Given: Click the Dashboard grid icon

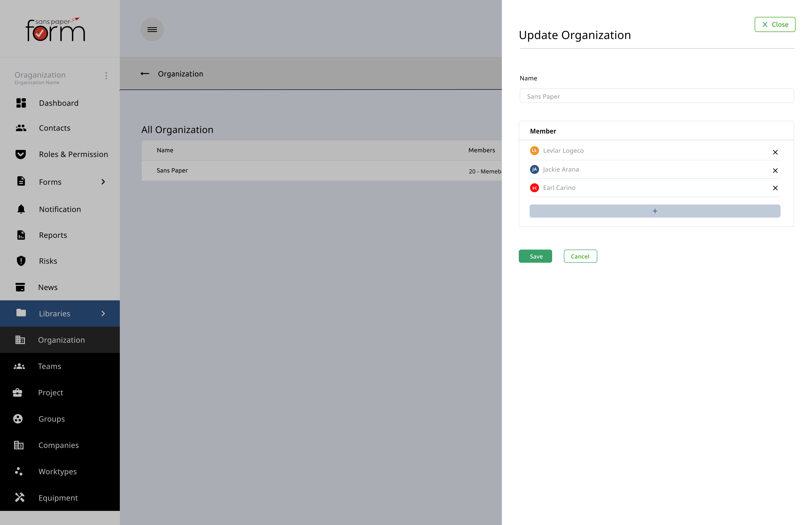Looking at the screenshot, I should pos(21,103).
